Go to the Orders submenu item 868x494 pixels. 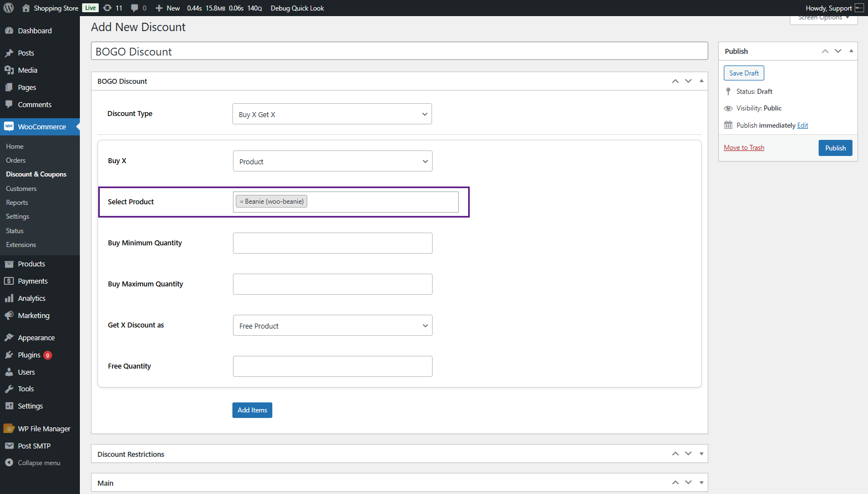pos(16,160)
